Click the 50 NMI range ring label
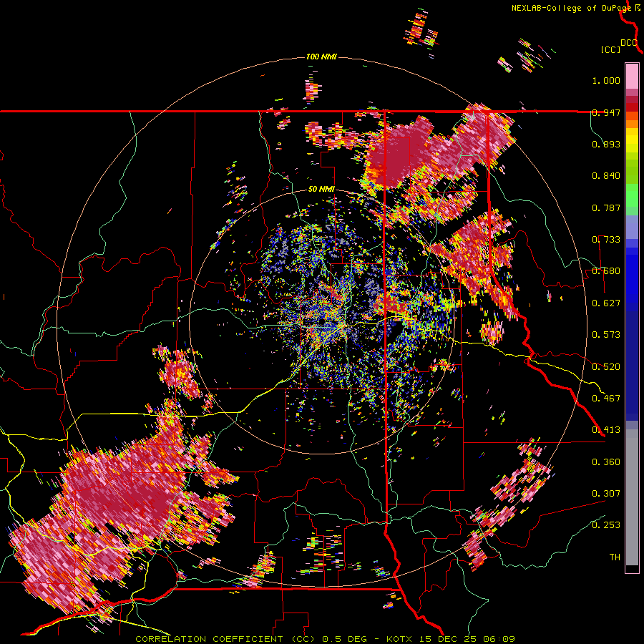This screenshot has height=644, width=644. (321, 190)
